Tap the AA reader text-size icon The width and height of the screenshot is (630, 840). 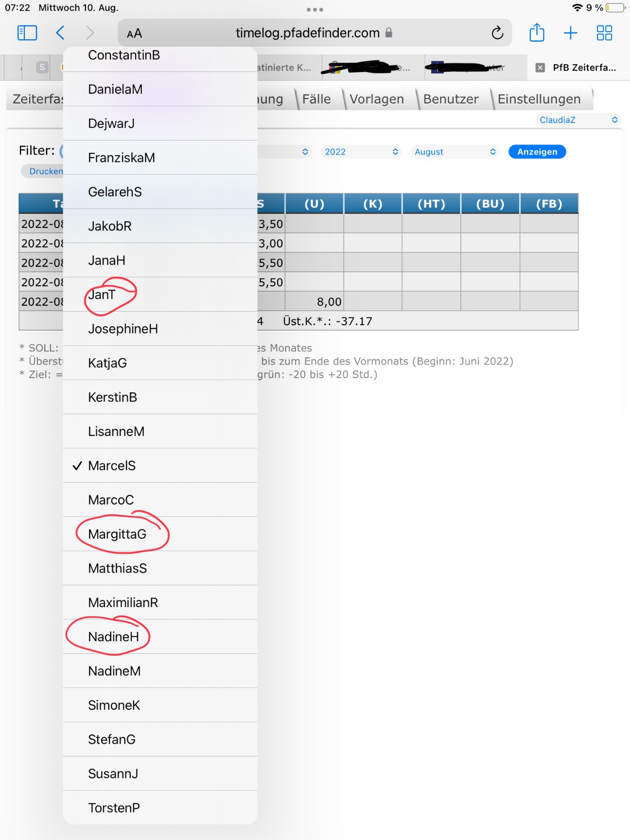click(134, 34)
